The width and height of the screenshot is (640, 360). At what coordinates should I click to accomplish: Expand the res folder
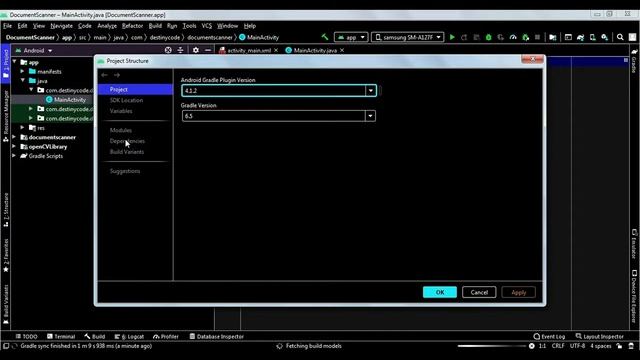coord(23,127)
